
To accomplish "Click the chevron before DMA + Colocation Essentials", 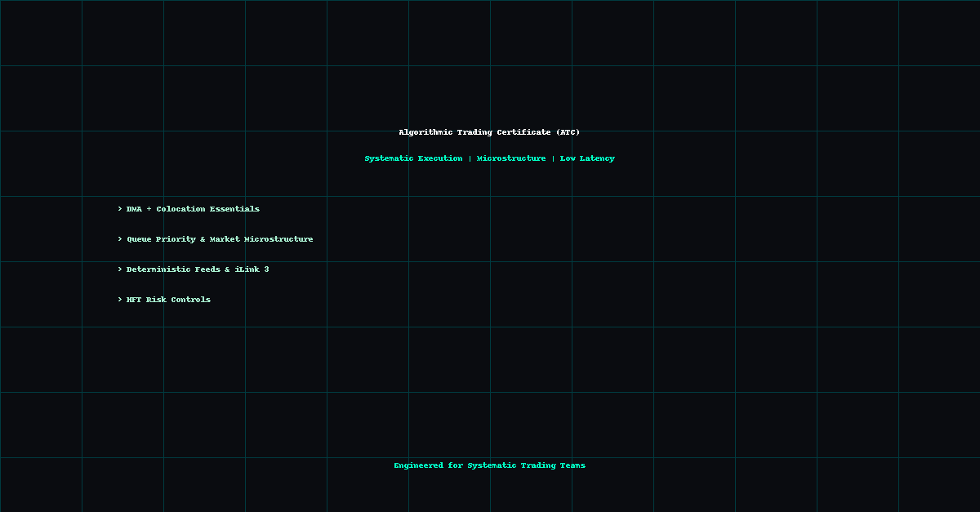I will tap(120, 209).
